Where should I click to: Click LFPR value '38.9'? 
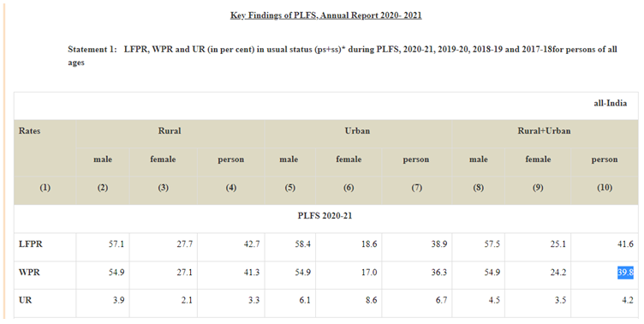pos(439,244)
